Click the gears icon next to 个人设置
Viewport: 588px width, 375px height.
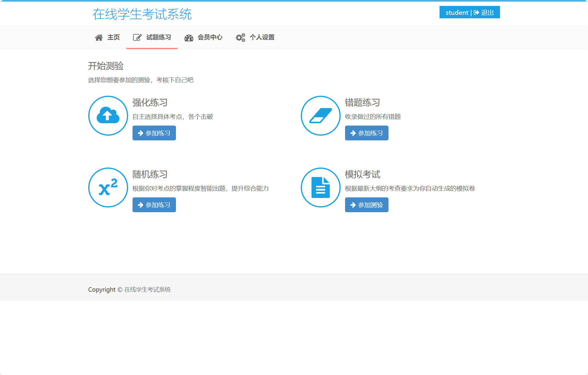(240, 37)
